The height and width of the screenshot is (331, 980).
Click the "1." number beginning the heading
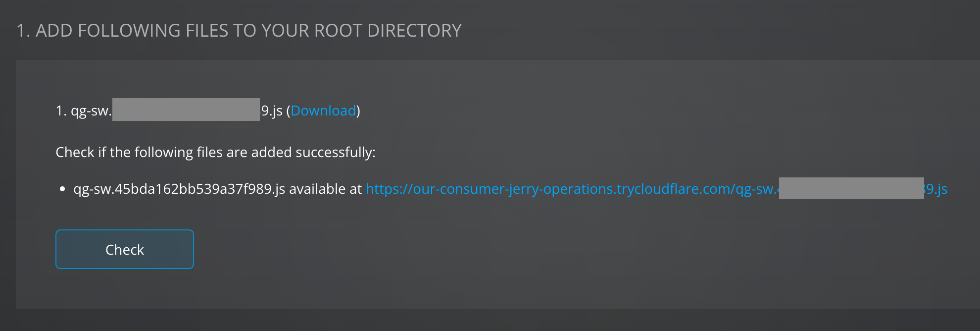point(23,31)
